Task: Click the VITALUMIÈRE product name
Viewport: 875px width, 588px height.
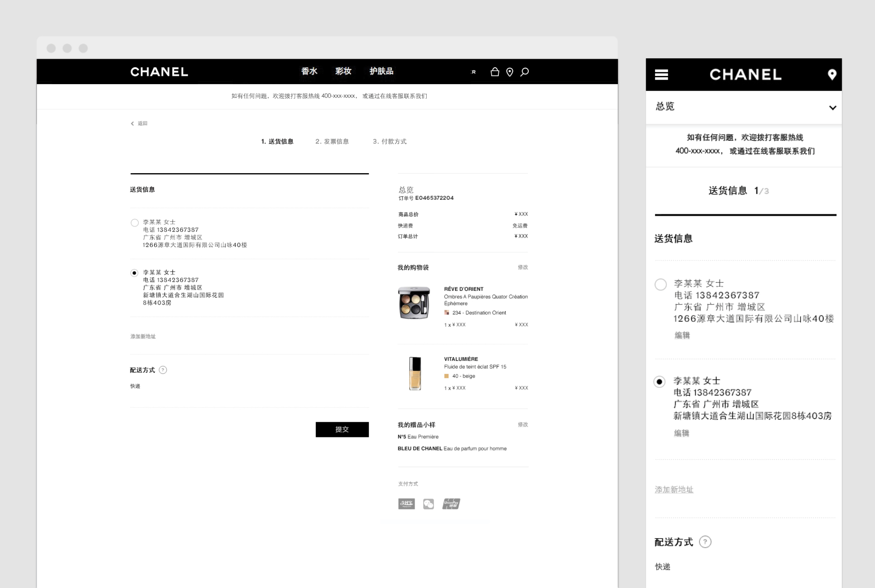Action: click(x=461, y=359)
